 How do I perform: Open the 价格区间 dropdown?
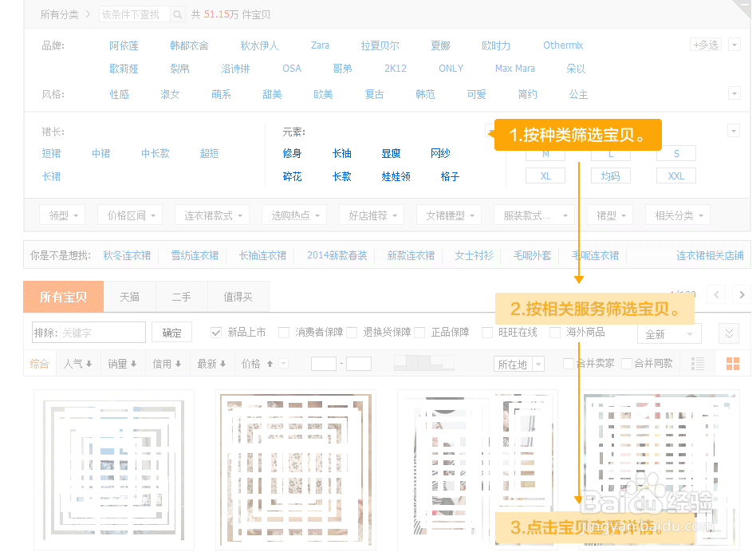click(130, 215)
